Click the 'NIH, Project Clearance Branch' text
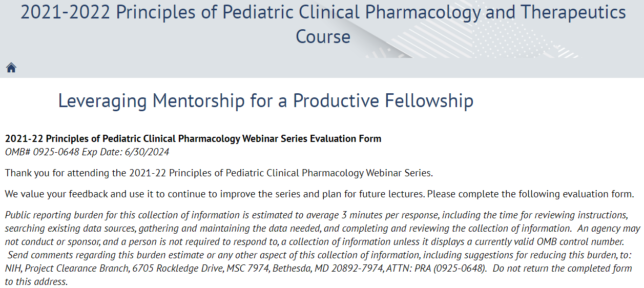The width and height of the screenshot is (644, 288). (64, 268)
